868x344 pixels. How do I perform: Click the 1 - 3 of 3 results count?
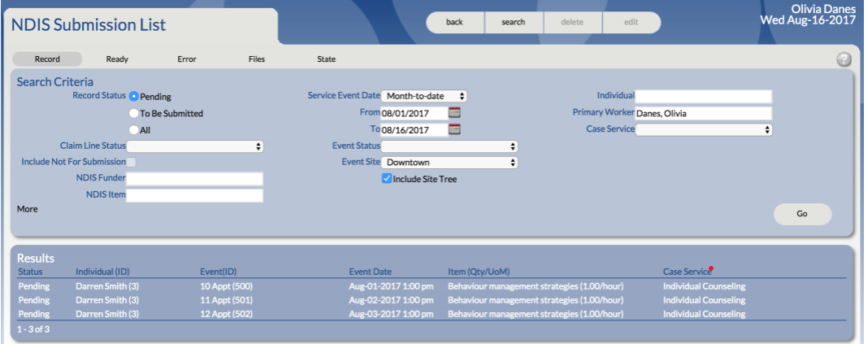(x=33, y=329)
